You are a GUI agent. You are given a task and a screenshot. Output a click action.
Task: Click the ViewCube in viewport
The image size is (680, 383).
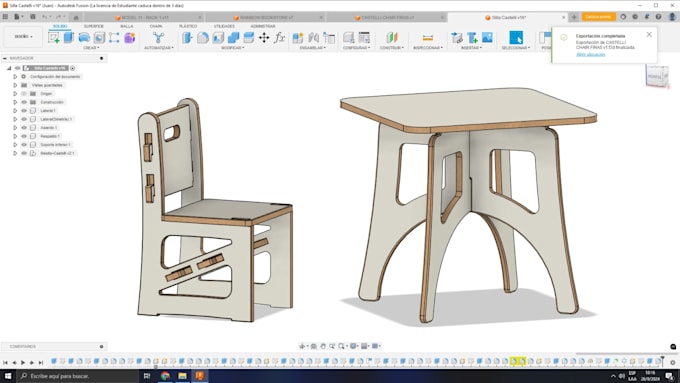(x=657, y=76)
